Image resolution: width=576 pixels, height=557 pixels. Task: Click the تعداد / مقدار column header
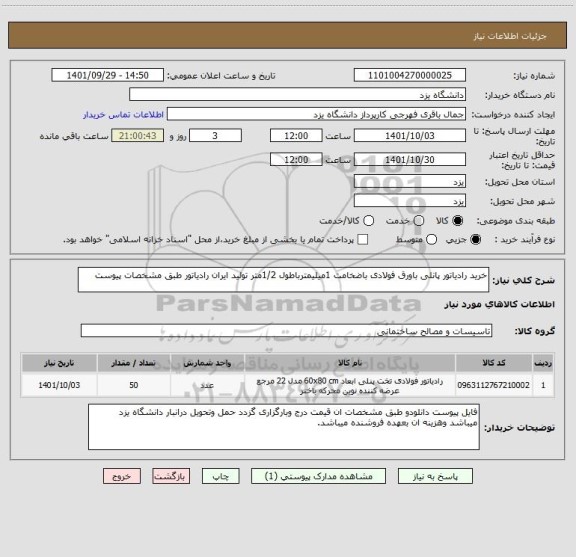point(134,363)
